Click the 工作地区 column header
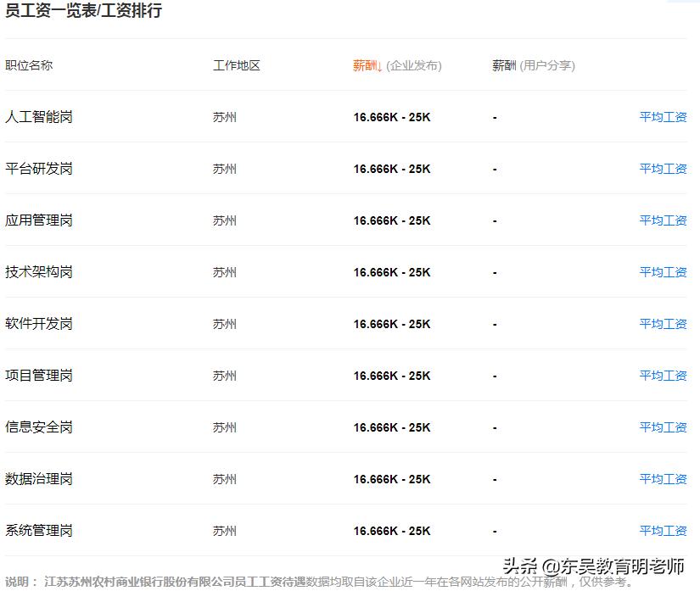700x591 pixels. coord(238,65)
